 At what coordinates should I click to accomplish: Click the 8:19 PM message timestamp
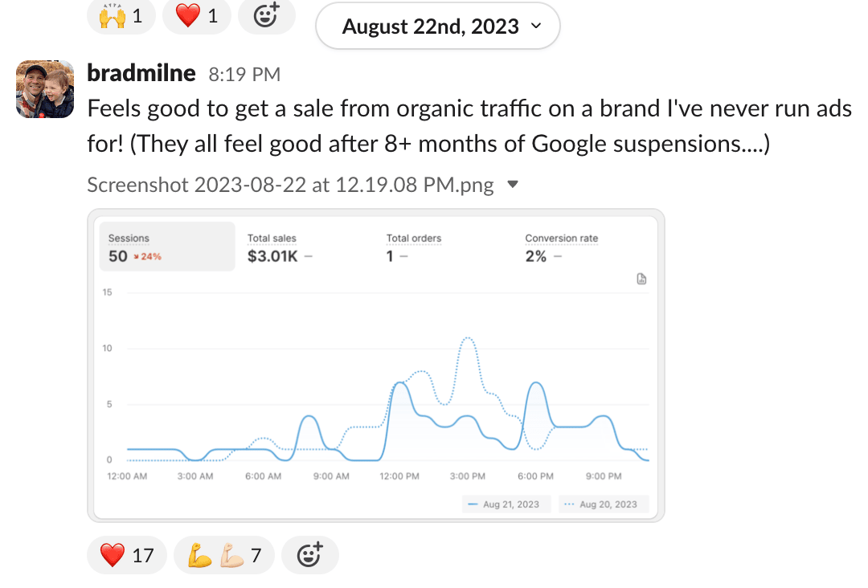click(x=244, y=75)
